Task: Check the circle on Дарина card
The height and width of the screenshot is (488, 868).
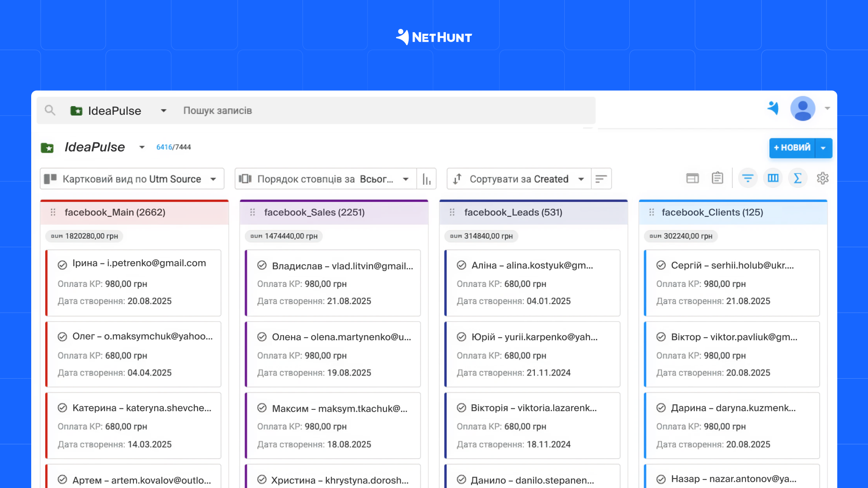Action: pos(661,408)
